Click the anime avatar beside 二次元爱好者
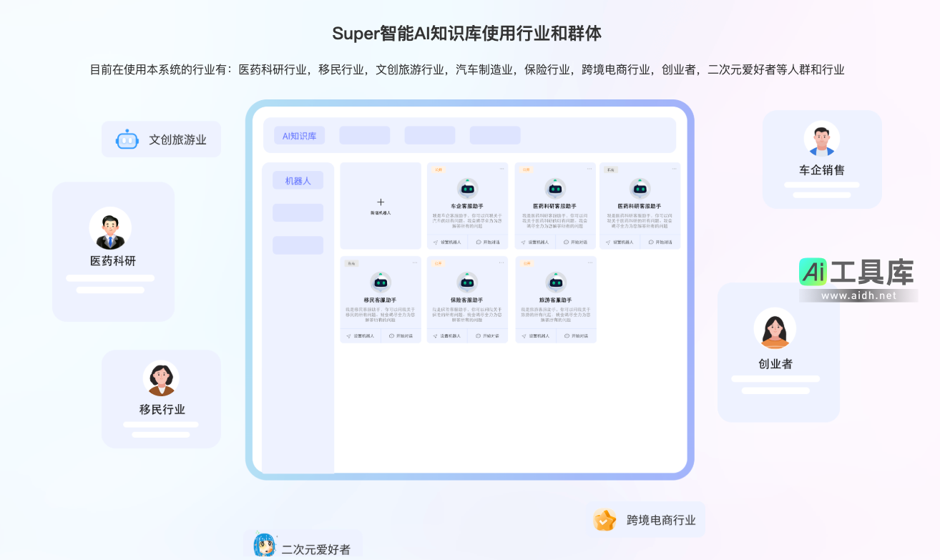The height and width of the screenshot is (560, 940). 264,546
